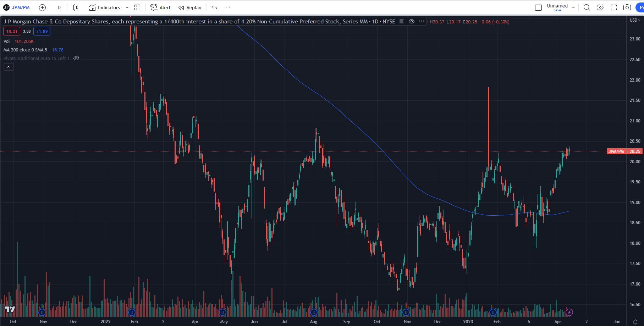Click the undo arrow
Viewport: 644px width, 326px height.
tap(214, 7)
